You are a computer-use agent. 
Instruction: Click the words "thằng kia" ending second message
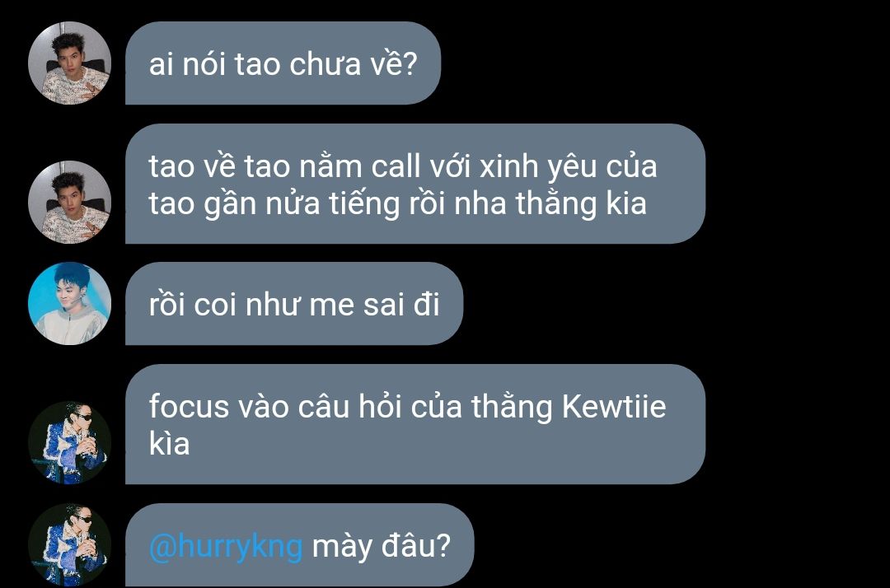pos(581,203)
